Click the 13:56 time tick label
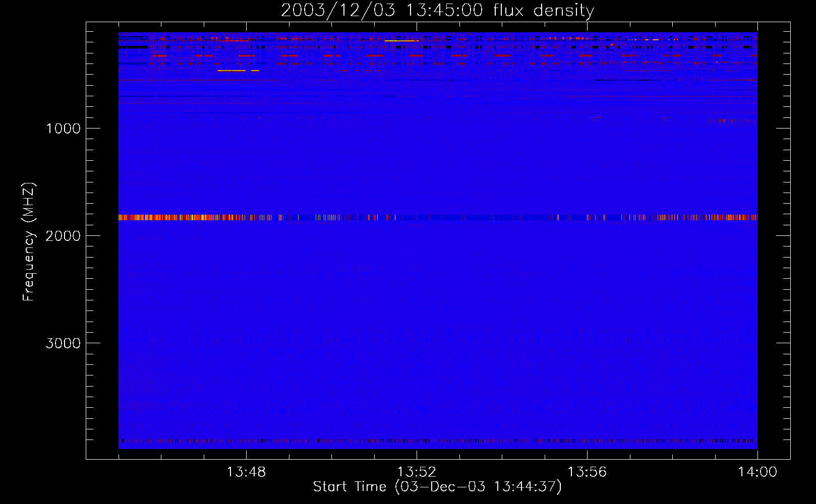Viewport: 816px width, 504px height. point(587,472)
